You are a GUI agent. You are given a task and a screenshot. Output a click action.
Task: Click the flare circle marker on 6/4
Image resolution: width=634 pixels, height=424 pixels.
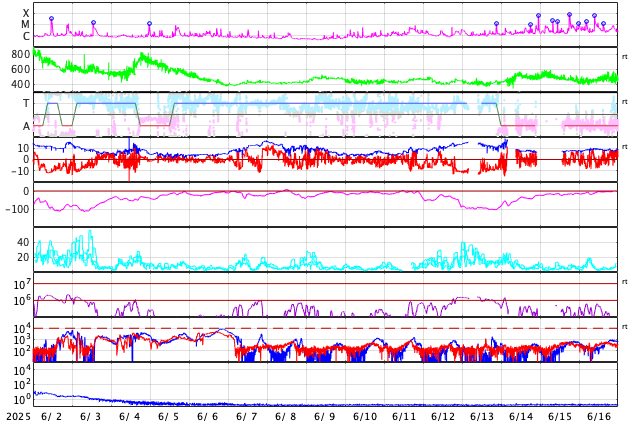tap(149, 23)
